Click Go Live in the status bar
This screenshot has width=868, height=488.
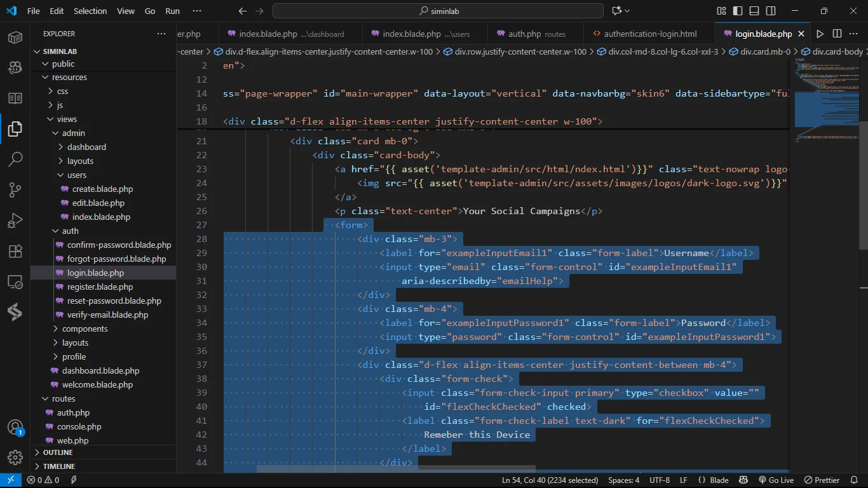click(x=776, y=480)
